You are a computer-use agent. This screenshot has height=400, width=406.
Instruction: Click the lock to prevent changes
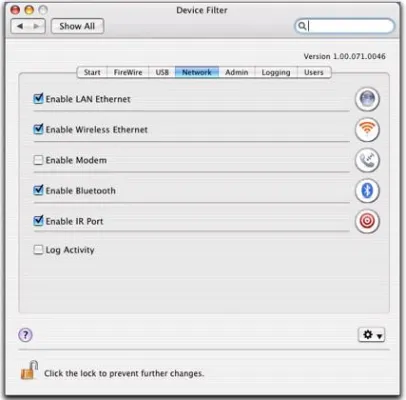coord(29,370)
